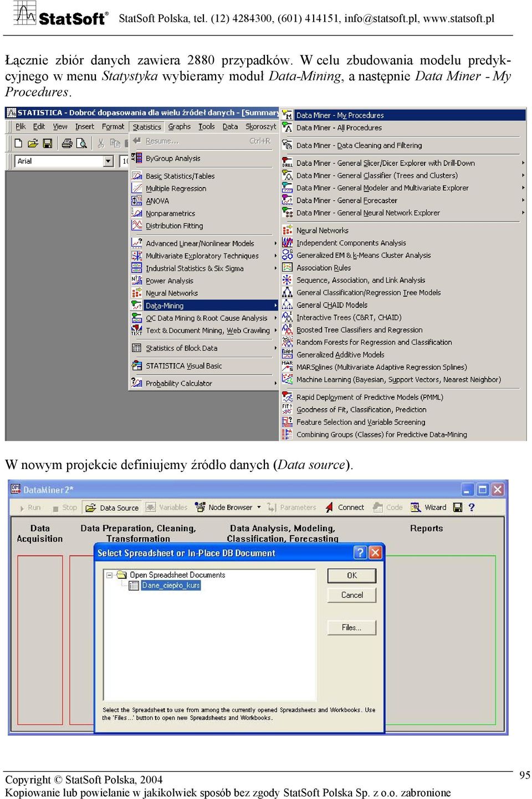Open the Node Browser dropdown arrow
Image resolution: width=532 pixels, height=799 pixels.
[259, 507]
